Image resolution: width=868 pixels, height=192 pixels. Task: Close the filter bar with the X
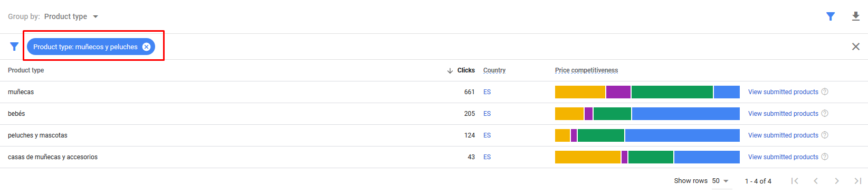coord(856,47)
